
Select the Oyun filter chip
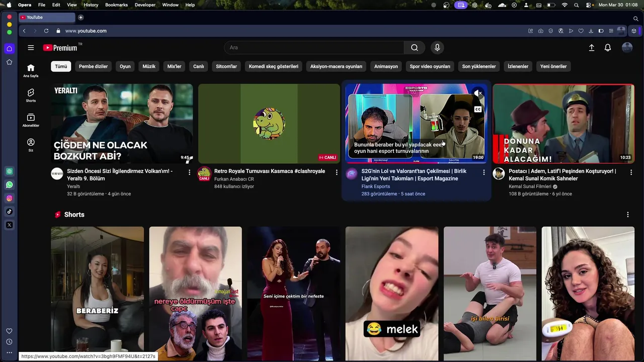(125, 66)
